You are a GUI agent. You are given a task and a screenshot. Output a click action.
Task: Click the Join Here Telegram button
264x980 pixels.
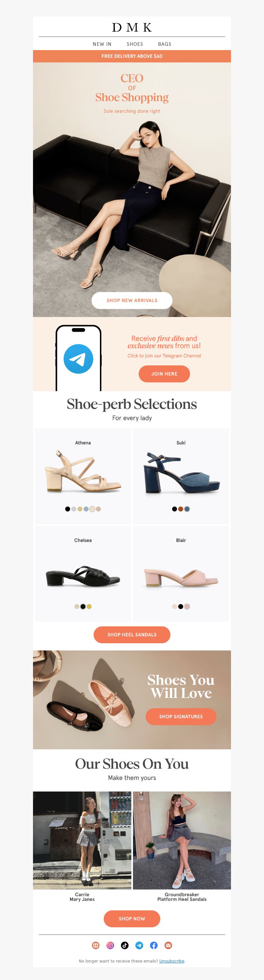click(x=164, y=374)
